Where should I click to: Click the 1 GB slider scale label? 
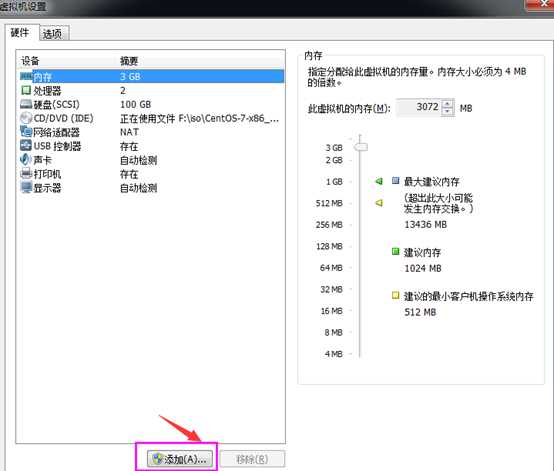click(334, 182)
